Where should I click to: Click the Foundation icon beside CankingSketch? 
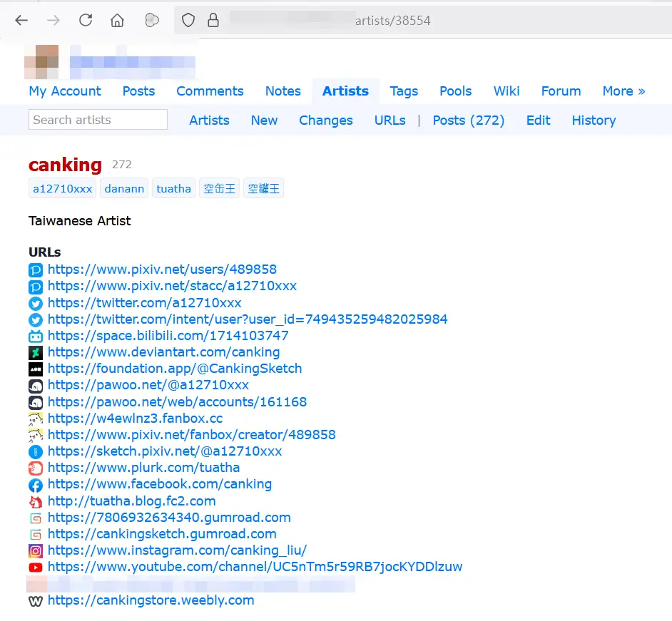pos(36,369)
